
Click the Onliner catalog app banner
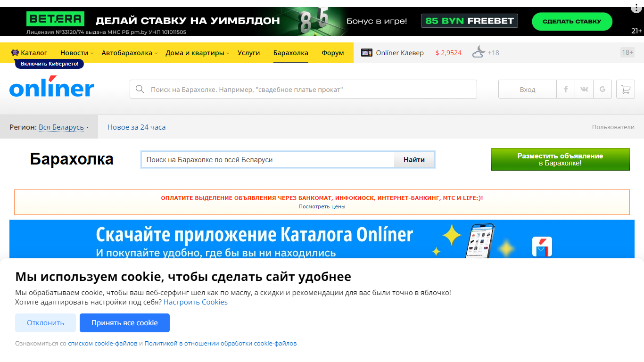point(322,239)
